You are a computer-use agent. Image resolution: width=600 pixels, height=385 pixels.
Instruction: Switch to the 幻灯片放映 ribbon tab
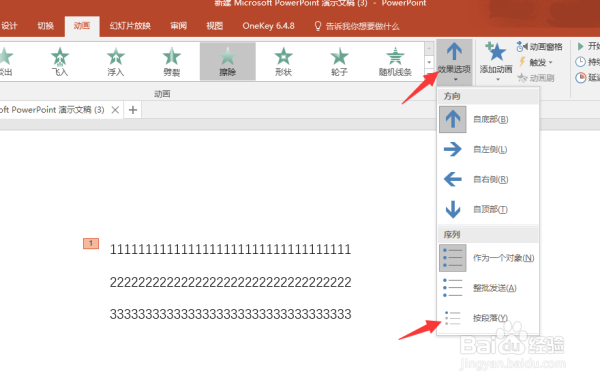pyautogui.click(x=130, y=26)
